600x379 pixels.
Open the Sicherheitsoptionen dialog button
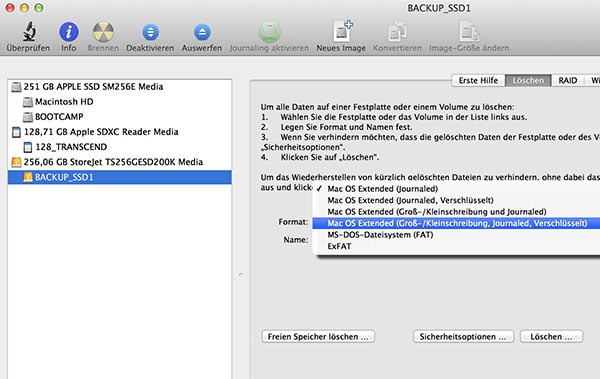tap(463, 337)
